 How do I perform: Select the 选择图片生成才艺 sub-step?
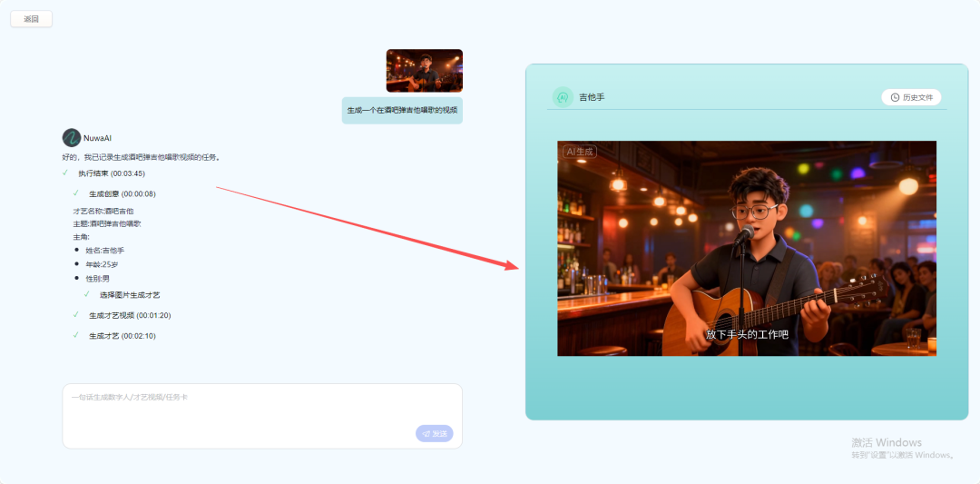tap(130, 295)
